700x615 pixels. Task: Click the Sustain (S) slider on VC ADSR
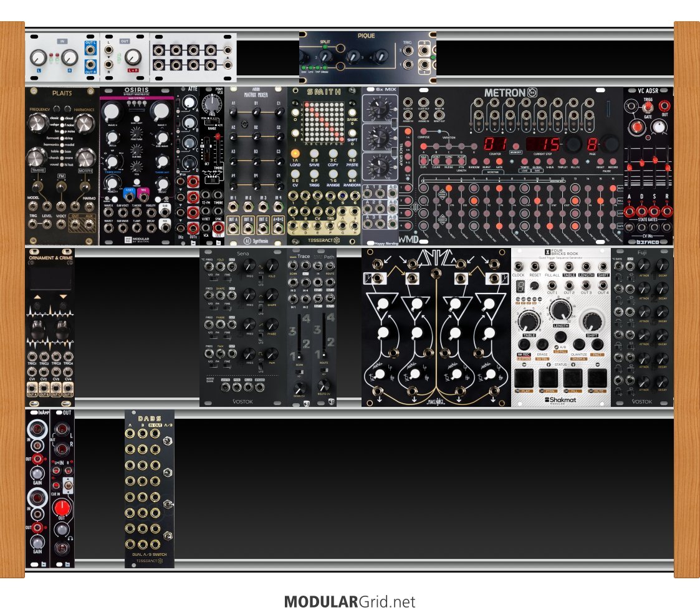pos(654,160)
